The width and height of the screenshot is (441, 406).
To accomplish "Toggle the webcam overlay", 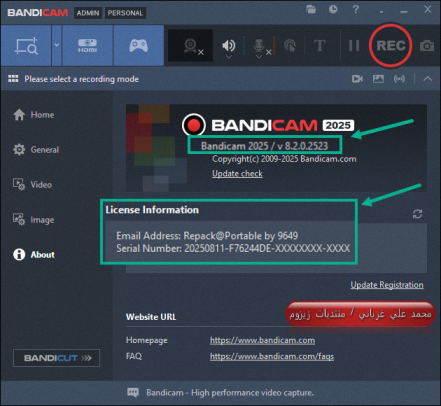I will [x=191, y=46].
